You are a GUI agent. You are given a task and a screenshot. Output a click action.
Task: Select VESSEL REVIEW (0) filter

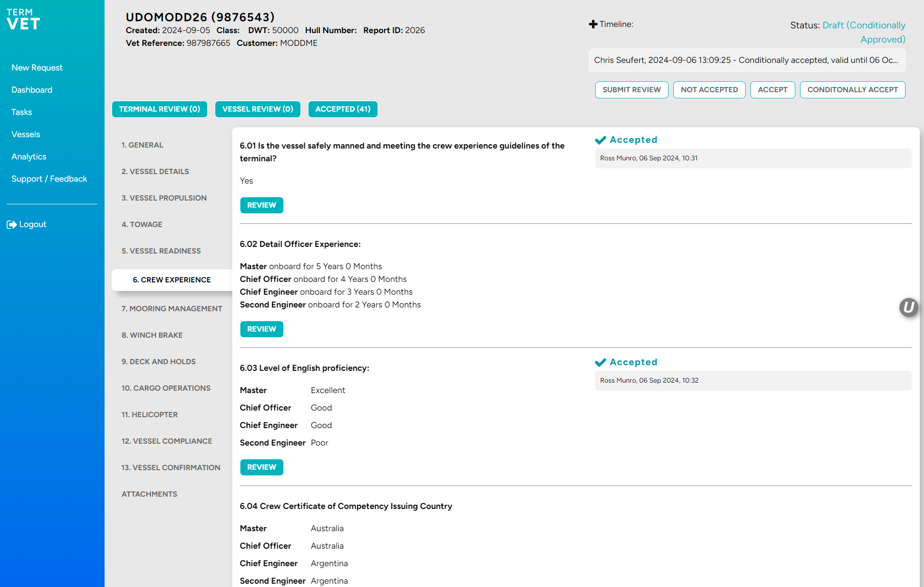click(x=258, y=109)
